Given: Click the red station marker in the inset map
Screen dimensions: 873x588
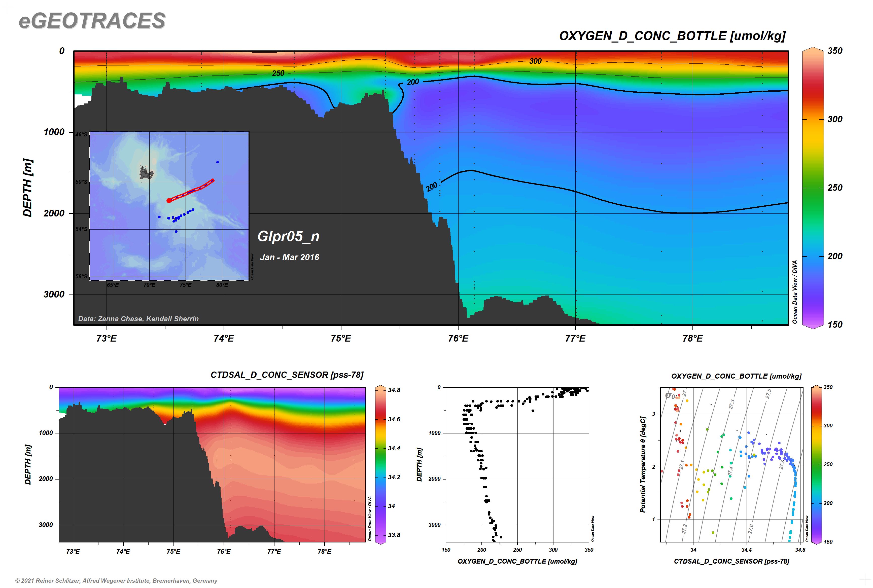Looking at the screenshot, I should 169,201.
